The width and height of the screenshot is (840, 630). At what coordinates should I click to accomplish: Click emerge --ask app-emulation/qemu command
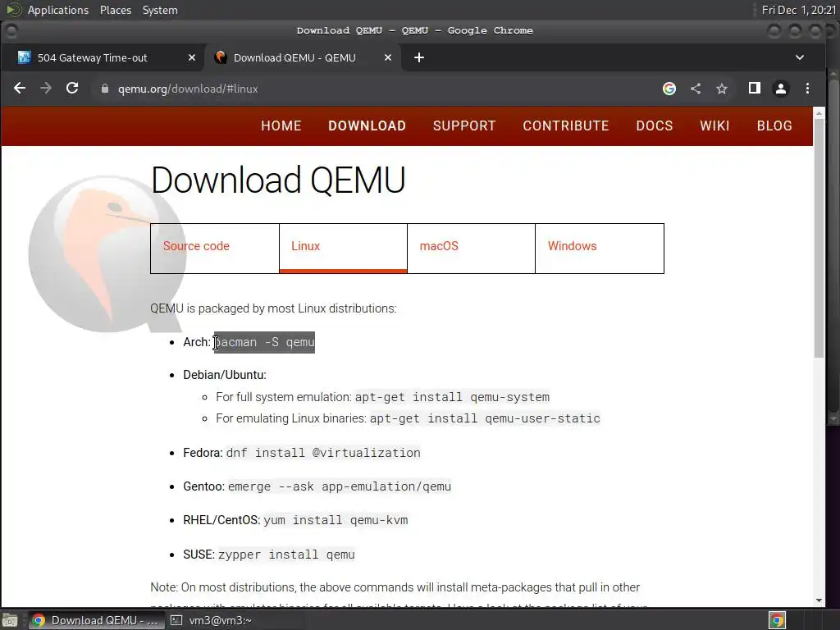340,486
